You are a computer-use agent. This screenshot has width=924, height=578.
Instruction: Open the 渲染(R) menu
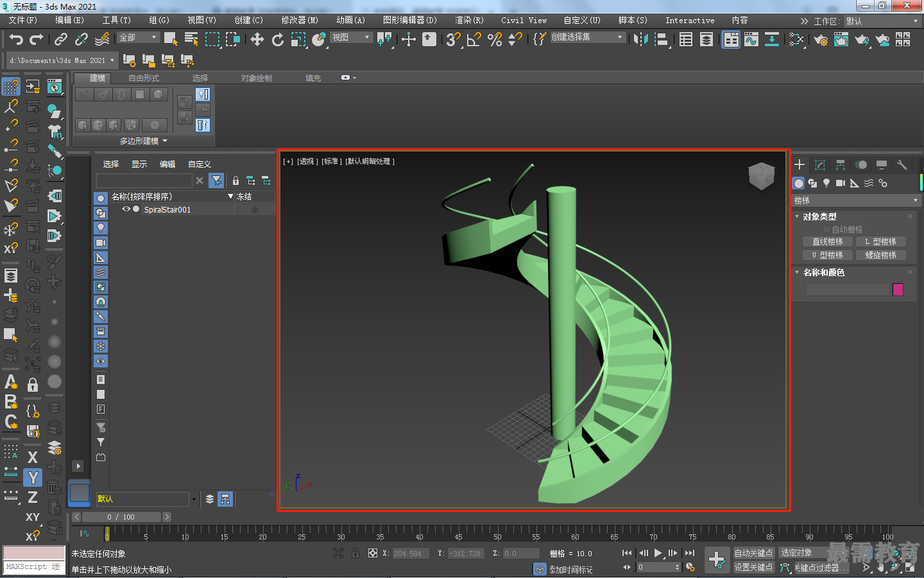(469, 20)
